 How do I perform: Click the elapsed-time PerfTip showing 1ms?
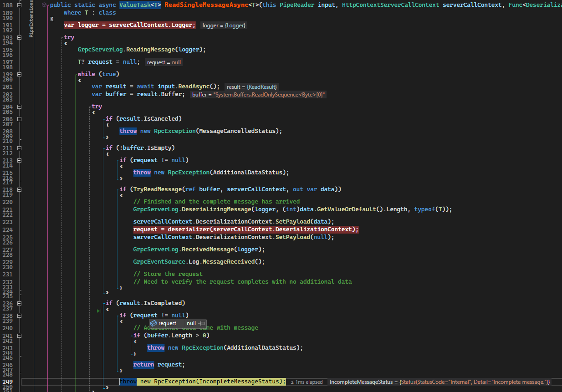coord(307,382)
